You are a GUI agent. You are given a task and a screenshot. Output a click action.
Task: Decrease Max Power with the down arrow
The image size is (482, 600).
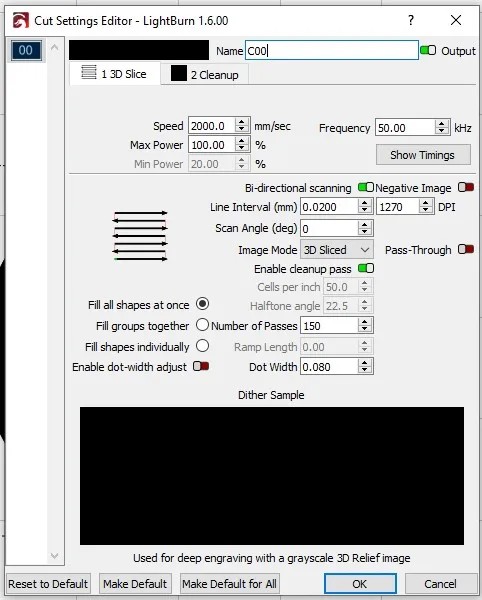click(x=241, y=149)
